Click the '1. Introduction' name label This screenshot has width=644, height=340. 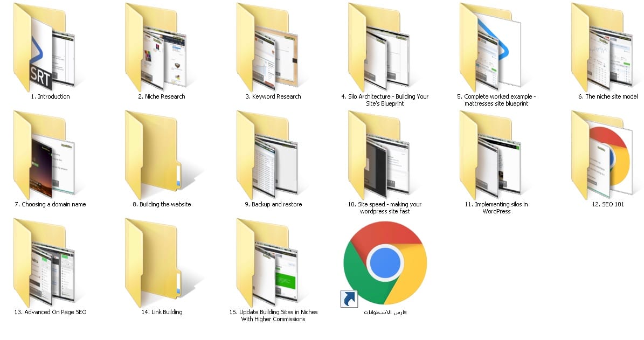coord(51,96)
